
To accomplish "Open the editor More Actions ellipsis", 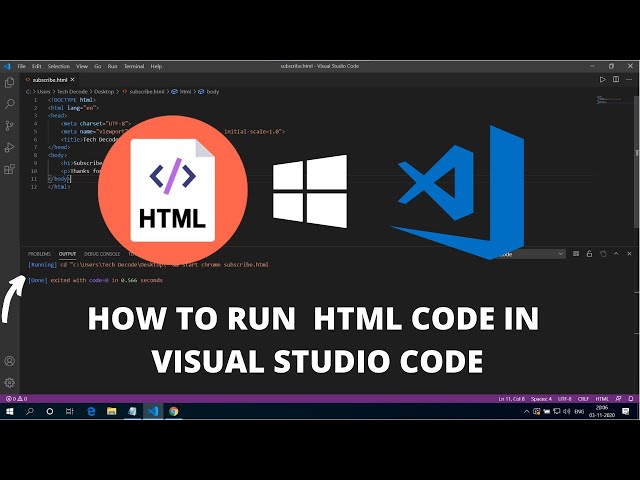I will tap(629, 80).
